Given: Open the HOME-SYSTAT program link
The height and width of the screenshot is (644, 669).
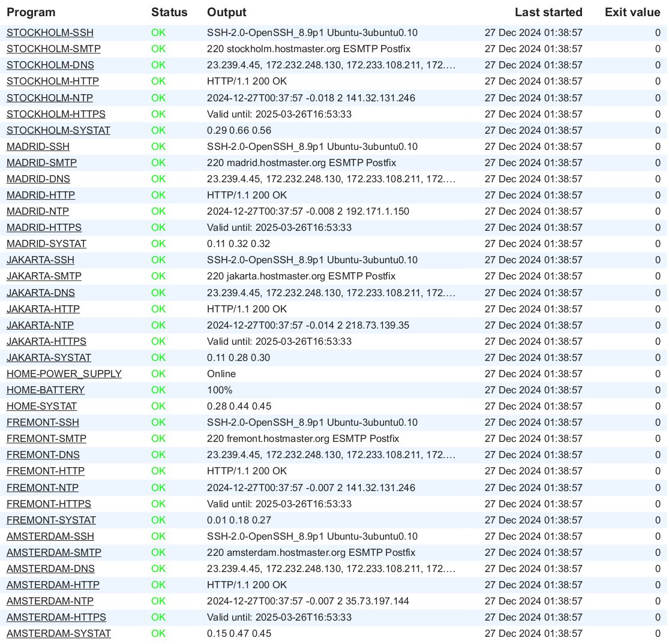Looking at the screenshot, I should [x=41, y=406].
